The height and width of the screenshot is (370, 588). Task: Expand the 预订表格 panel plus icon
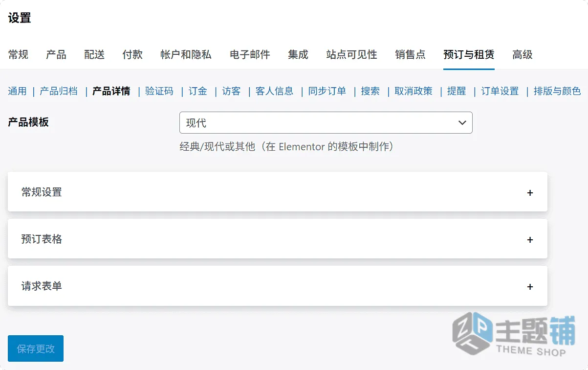click(x=530, y=240)
